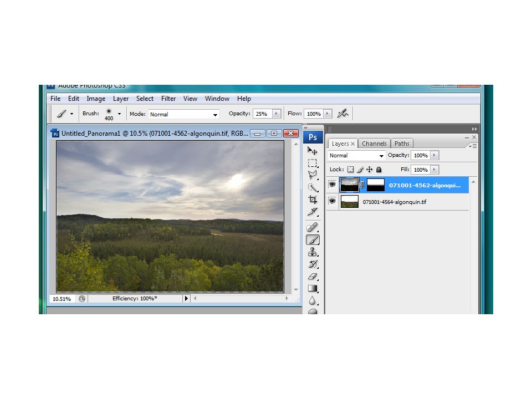This screenshot has height=399, width=532.
Task: Select the Slice tool
Action: click(x=312, y=212)
